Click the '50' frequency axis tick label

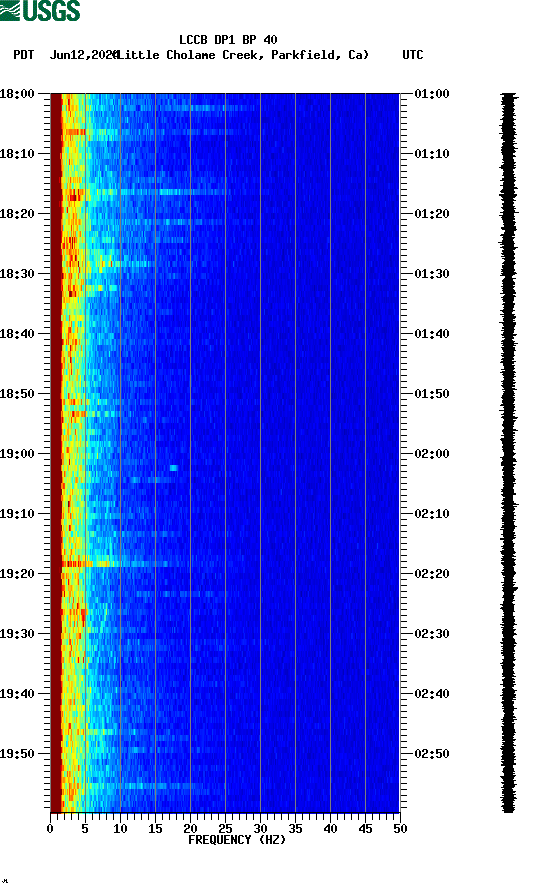[x=400, y=829]
